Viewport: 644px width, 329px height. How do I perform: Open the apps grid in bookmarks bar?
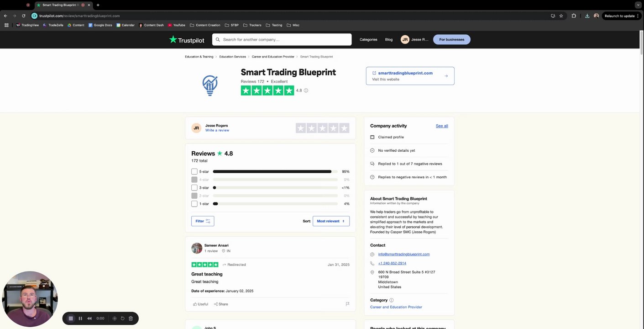click(6, 25)
